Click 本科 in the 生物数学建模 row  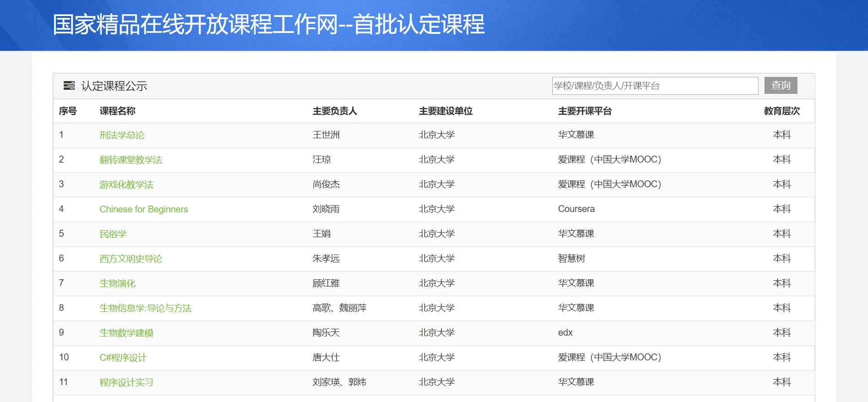pyautogui.click(x=782, y=332)
